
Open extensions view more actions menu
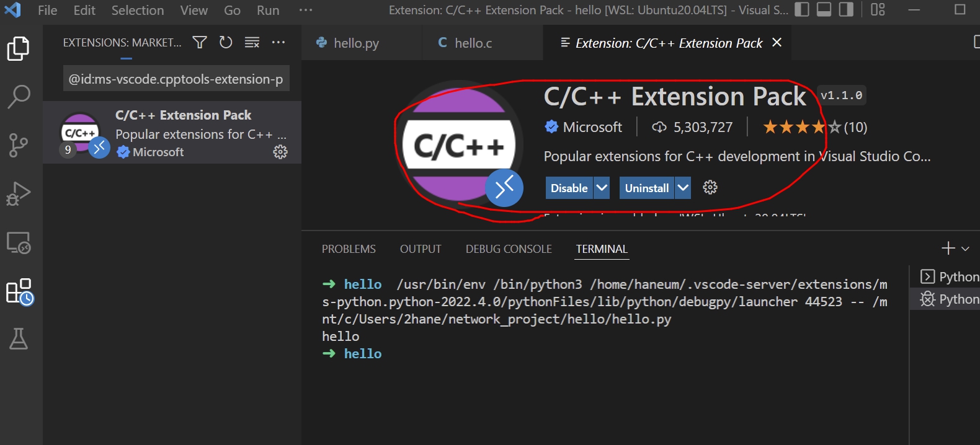click(x=278, y=42)
